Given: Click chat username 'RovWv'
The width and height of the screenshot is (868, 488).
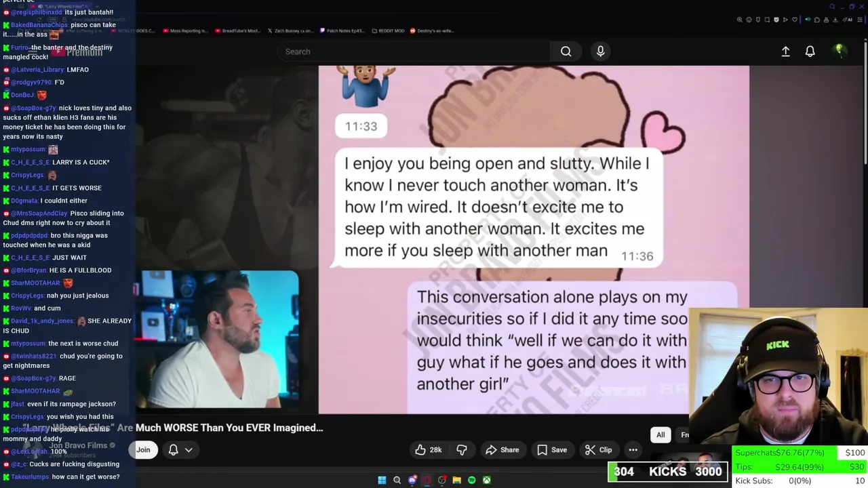Looking at the screenshot, I should click(21, 308).
